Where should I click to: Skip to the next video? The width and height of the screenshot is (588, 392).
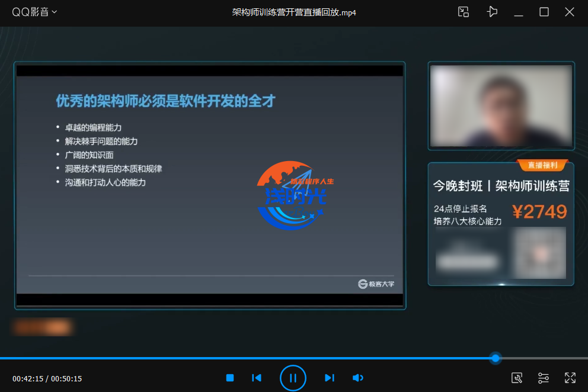(330, 378)
